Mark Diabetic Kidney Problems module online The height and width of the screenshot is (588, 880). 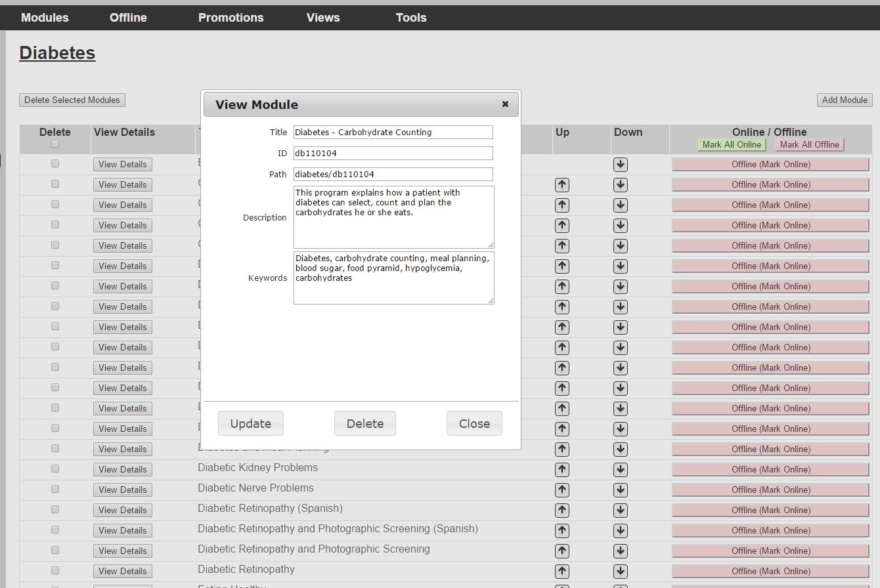(770, 470)
